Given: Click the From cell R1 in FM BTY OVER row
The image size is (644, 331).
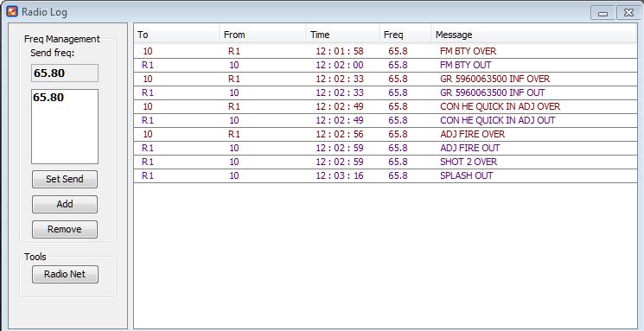Looking at the screenshot, I should [233, 51].
